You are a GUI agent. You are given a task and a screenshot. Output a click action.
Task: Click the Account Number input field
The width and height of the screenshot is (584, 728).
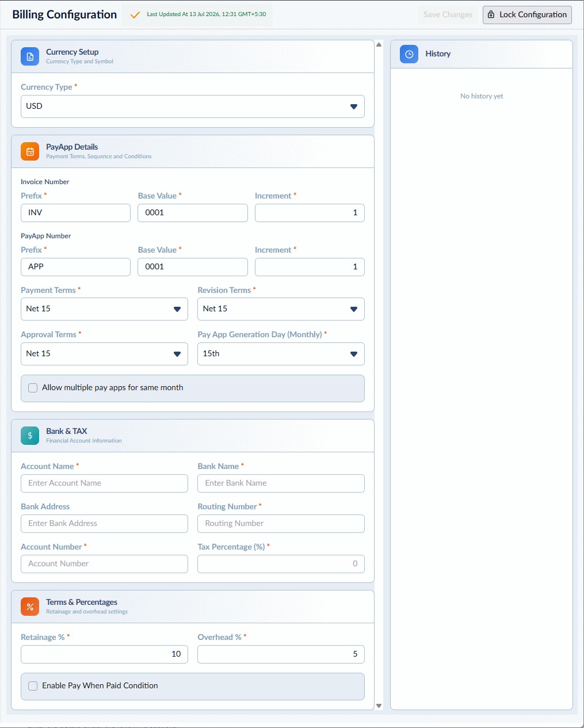[104, 564]
